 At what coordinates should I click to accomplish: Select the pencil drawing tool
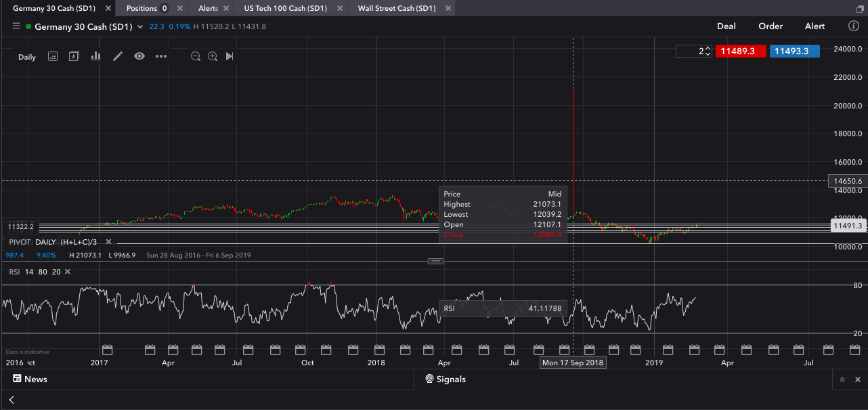118,56
